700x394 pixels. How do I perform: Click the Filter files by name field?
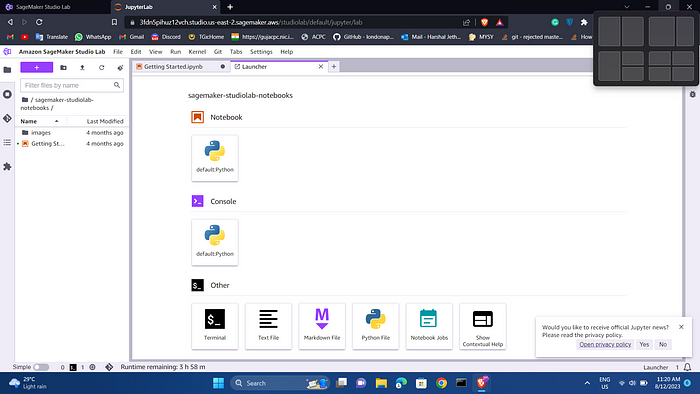72,85
